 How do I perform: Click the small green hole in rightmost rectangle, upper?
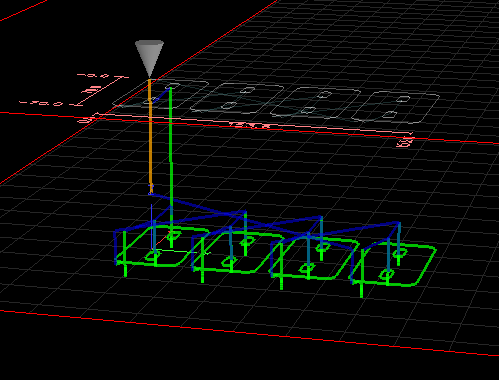(x=399, y=253)
